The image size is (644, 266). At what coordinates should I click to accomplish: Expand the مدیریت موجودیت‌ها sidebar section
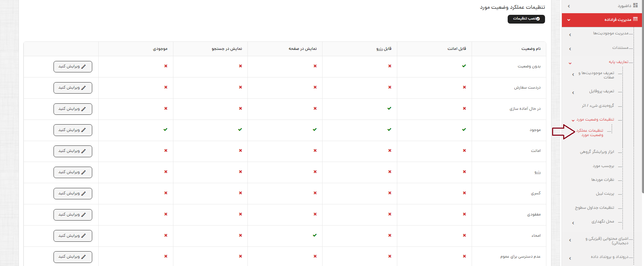[x=570, y=35]
